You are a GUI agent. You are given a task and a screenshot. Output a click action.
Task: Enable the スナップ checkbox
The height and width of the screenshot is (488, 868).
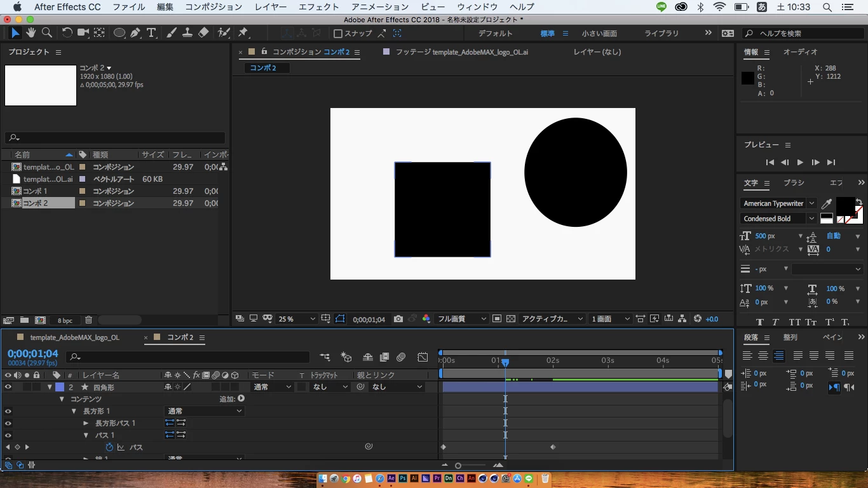pyautogui.click(x=338, y=34)
